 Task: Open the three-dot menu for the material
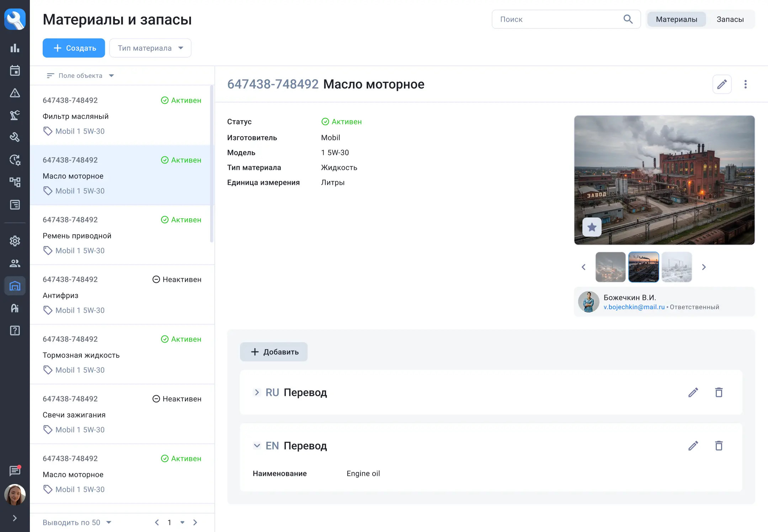click(745, 85)
